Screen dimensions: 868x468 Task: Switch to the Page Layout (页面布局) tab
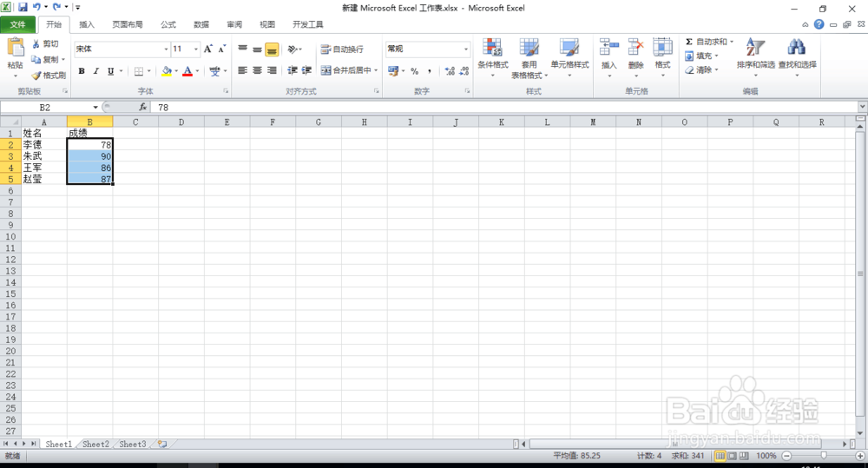pyautogui.click(x=128, y=24)
